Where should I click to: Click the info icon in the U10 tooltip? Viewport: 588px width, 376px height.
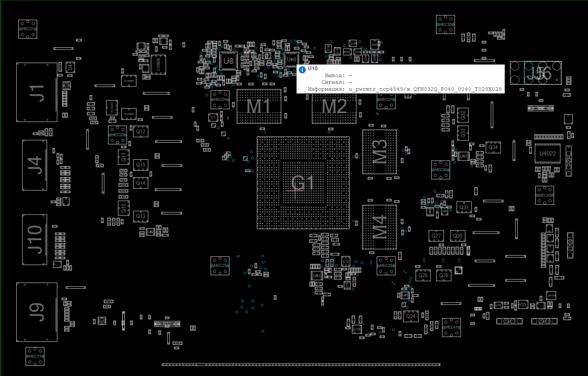[x=302, y=69]
